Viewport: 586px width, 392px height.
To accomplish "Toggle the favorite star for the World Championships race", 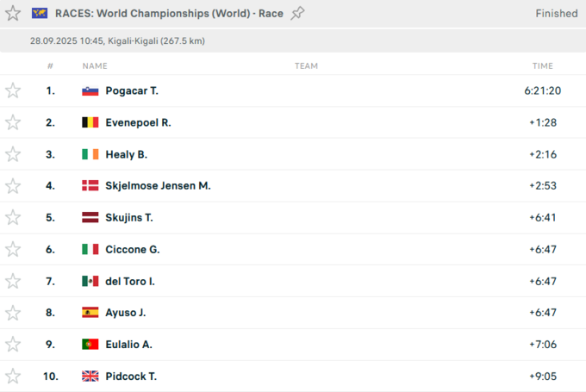I will point(13,13).
